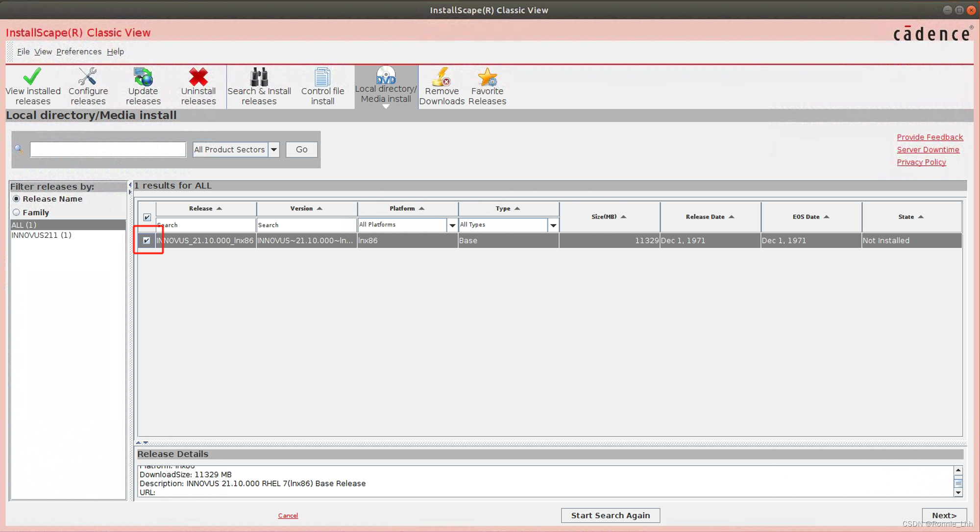Viewport: 980px width, 532px height.
Task: Sort by EOS Date column arrow
Action: click(x=826, y=217)
